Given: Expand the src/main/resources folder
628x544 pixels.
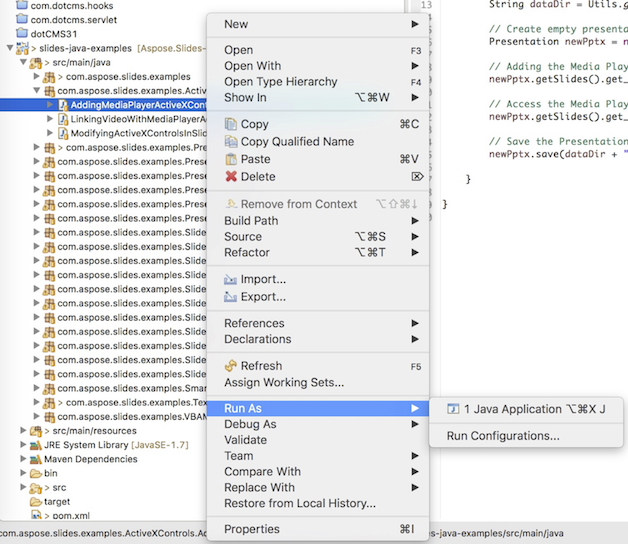Looking at the screenshot, I should coord(24,431).
